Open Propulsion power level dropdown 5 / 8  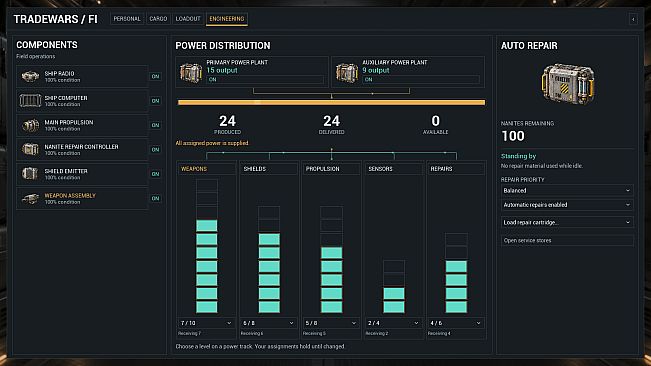click(331, 323)
